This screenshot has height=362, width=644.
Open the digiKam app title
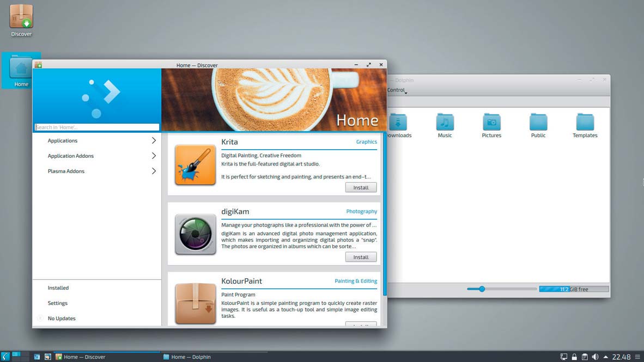pos(235,211)
